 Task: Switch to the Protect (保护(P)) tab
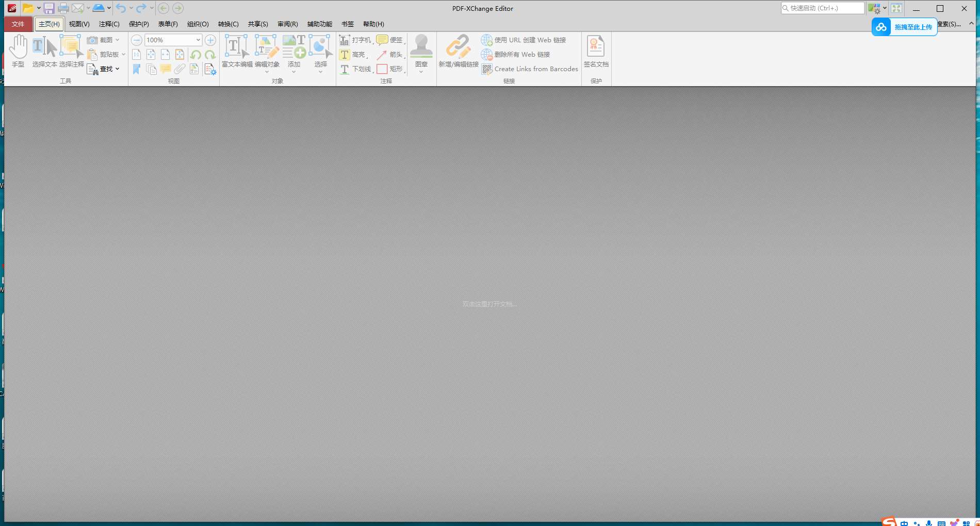139,24
